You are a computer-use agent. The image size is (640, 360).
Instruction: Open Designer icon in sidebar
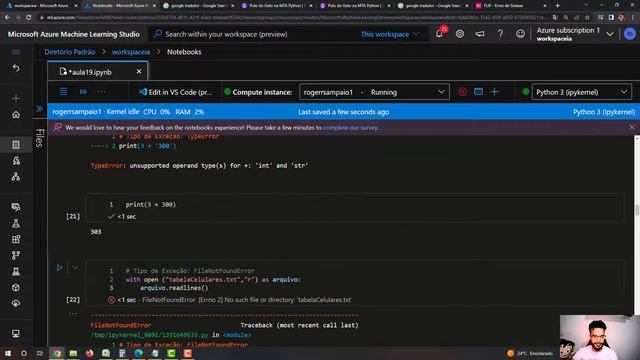16,176
